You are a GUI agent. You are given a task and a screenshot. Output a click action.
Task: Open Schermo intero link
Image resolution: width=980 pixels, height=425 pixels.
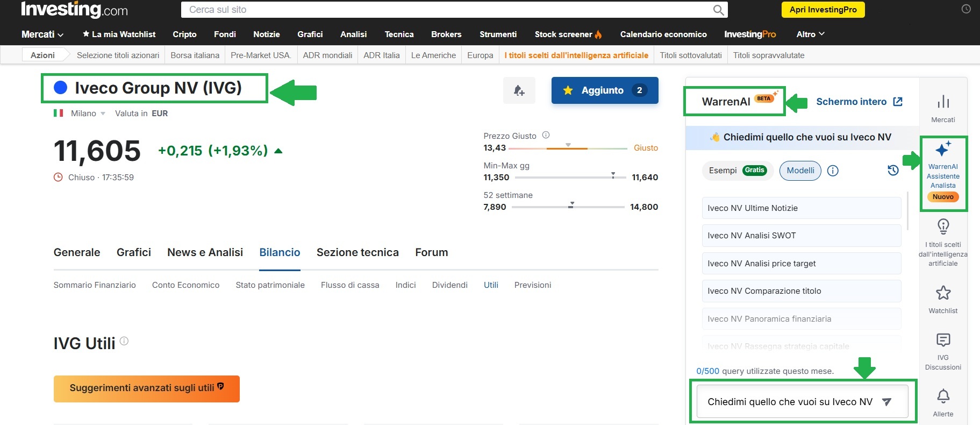click(x=859, y=102)
